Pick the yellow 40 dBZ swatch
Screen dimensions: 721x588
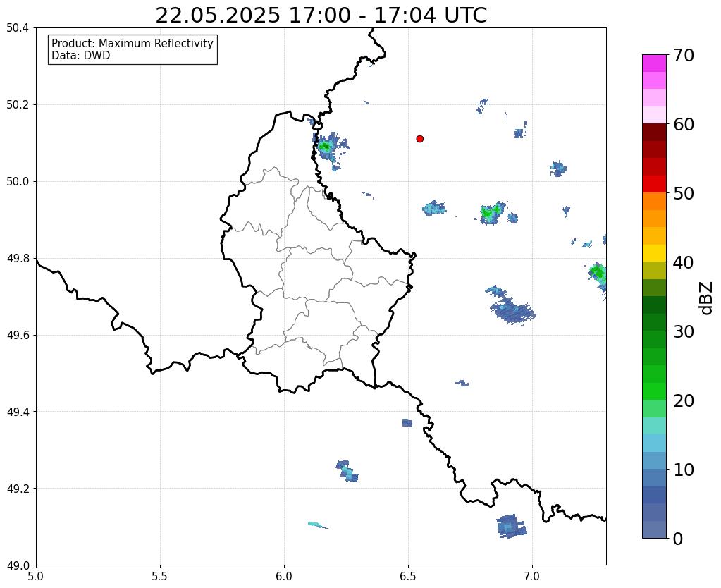[x=654, y=253]
